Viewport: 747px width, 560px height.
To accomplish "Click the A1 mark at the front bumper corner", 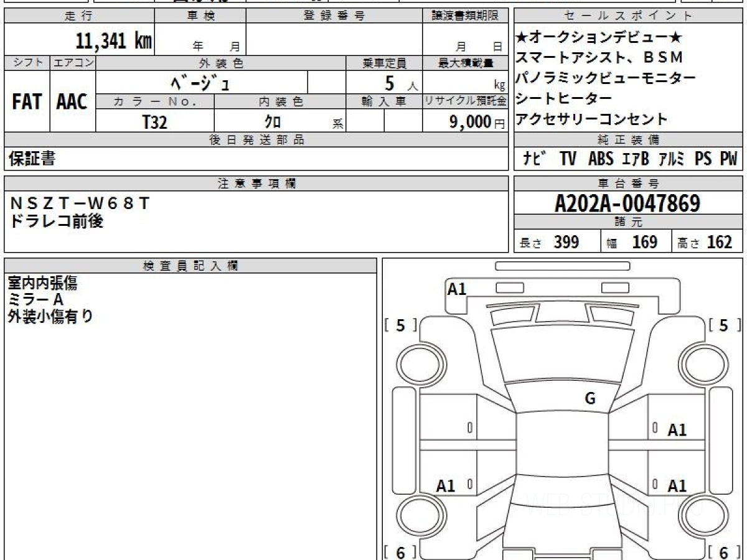I will [457, 289].
